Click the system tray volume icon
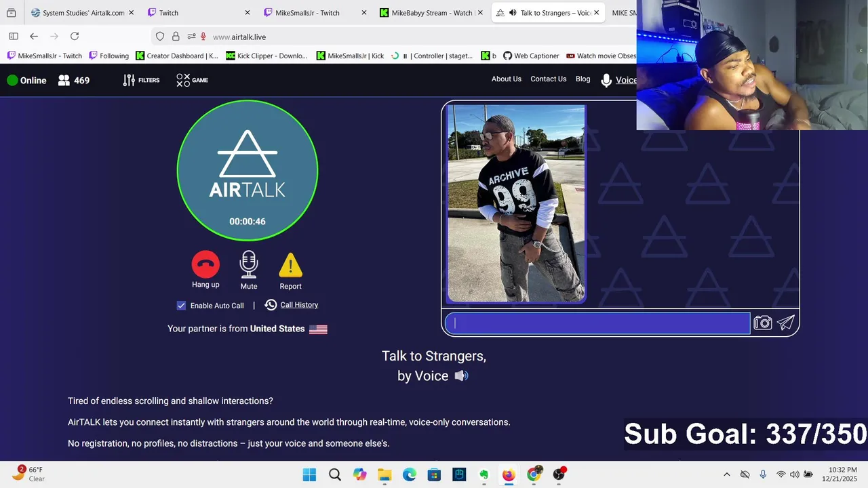This screenshot has width=868, height=488. pyautogui.click(x=795, y=474)
